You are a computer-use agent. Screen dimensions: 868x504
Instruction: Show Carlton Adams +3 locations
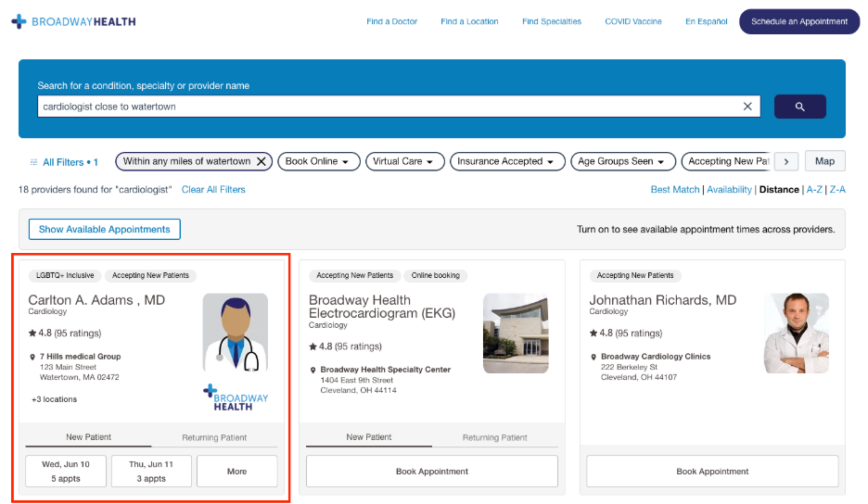coord(54,399)
